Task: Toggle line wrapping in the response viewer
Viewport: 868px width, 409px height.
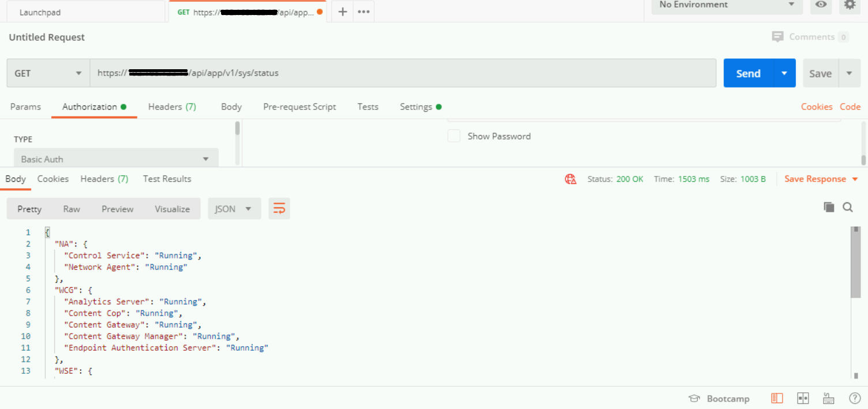Action: [x=279, y=208]
